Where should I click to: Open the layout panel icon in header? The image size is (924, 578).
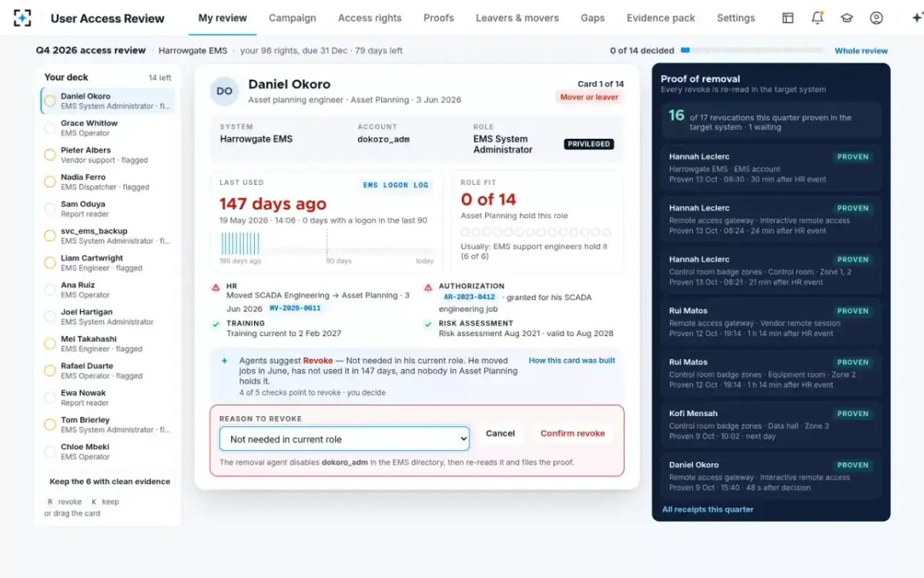coord(788,18)
